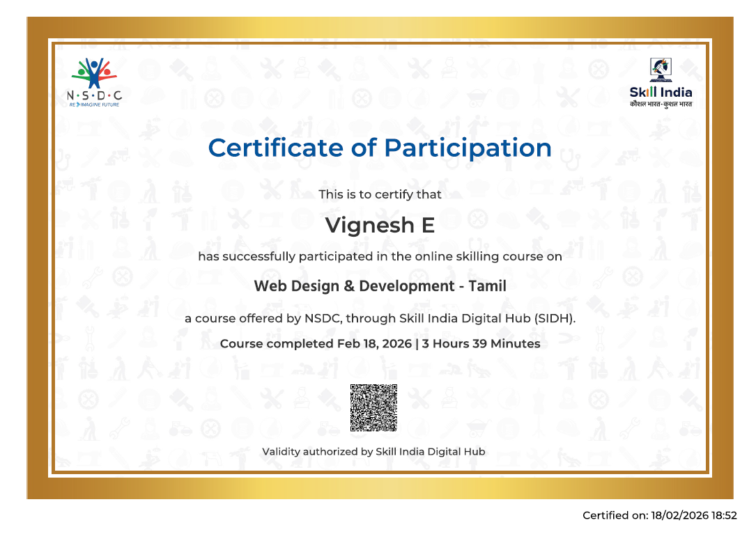Select the name Vignesh E
The image size is (756, 534).
pyautogui.click(x=378, y=225)
